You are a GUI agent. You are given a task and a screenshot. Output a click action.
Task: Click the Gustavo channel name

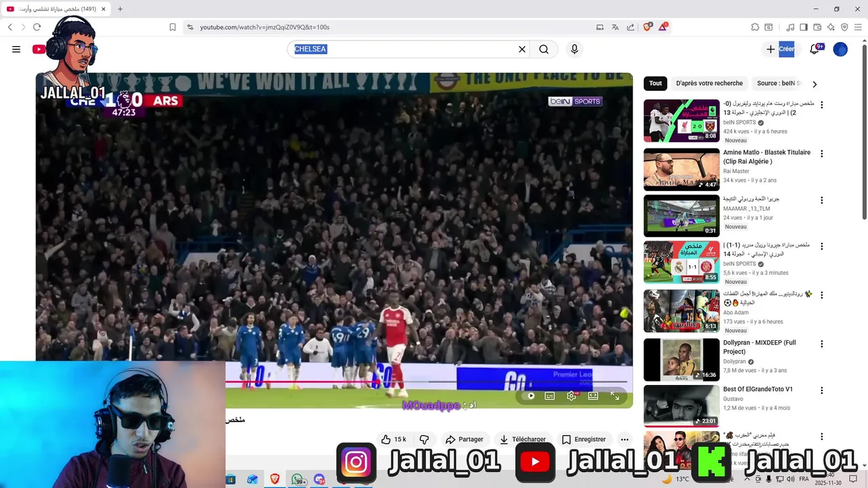tap(733, 399)
